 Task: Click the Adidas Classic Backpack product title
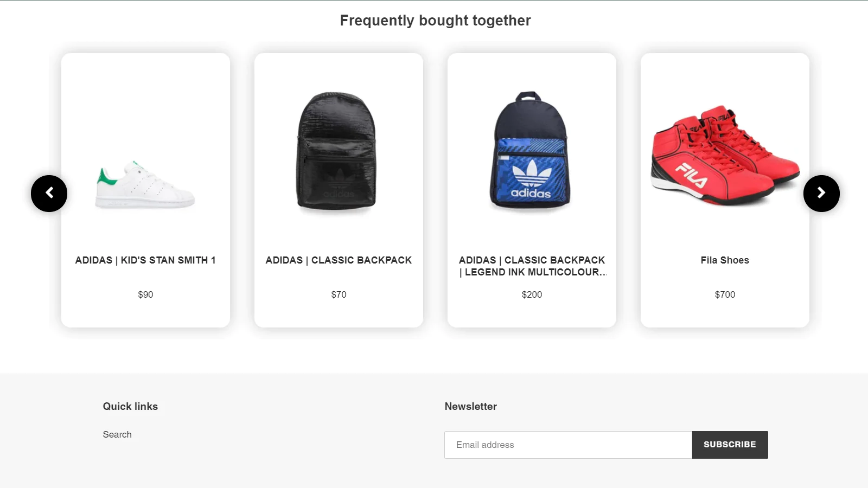(339, 260)
